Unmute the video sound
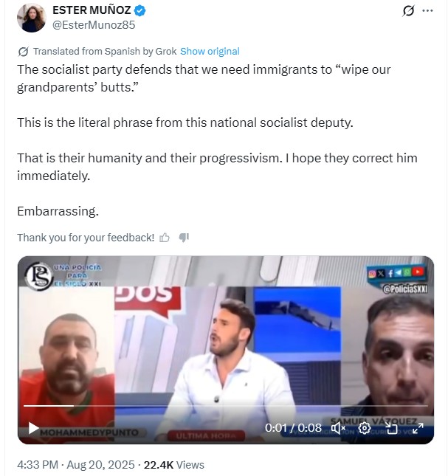This screenshot has height=476, width=448. [338, 428]
